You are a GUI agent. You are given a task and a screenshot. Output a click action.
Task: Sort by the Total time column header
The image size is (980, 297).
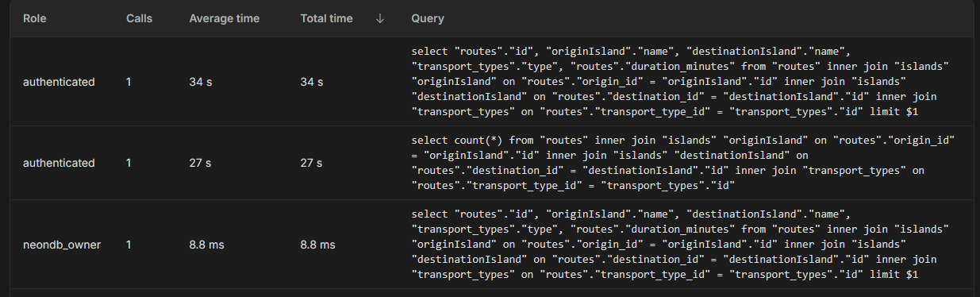(326, 18)
